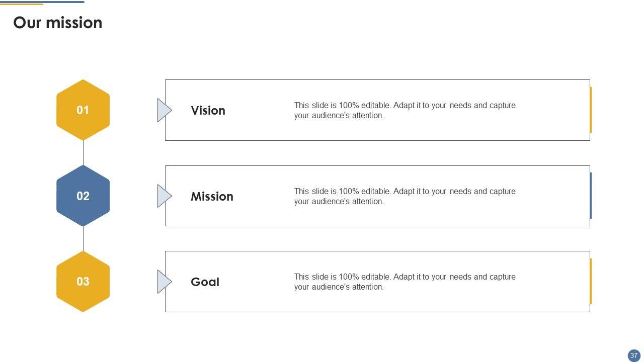Select the blue 02 hexagon
Image resolution: width=644 pixels, height=362 pixels.
pyautogui.click(x=83, y=196)
